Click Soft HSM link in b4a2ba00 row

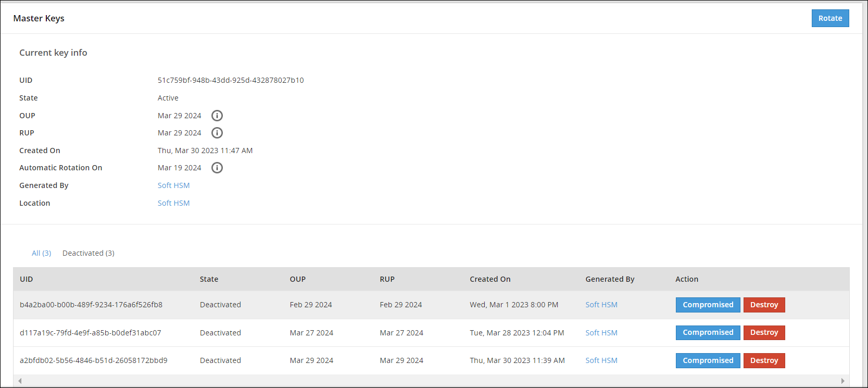(x=601, y=305)
